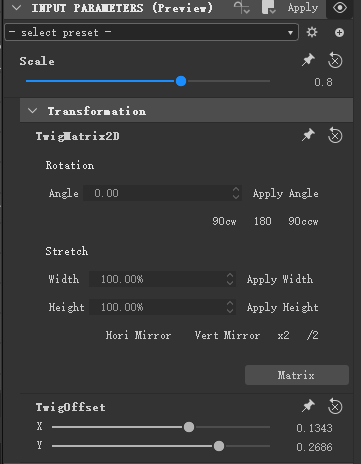Reset the Scale parameter to default

pos(335,61)
